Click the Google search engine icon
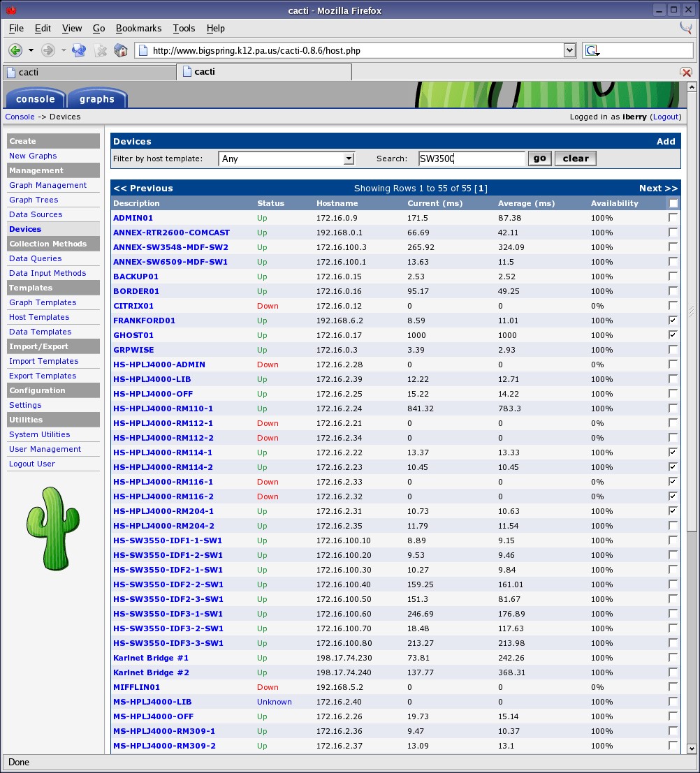Viewport: 700px width, 773px height. (x=592, y=50)
